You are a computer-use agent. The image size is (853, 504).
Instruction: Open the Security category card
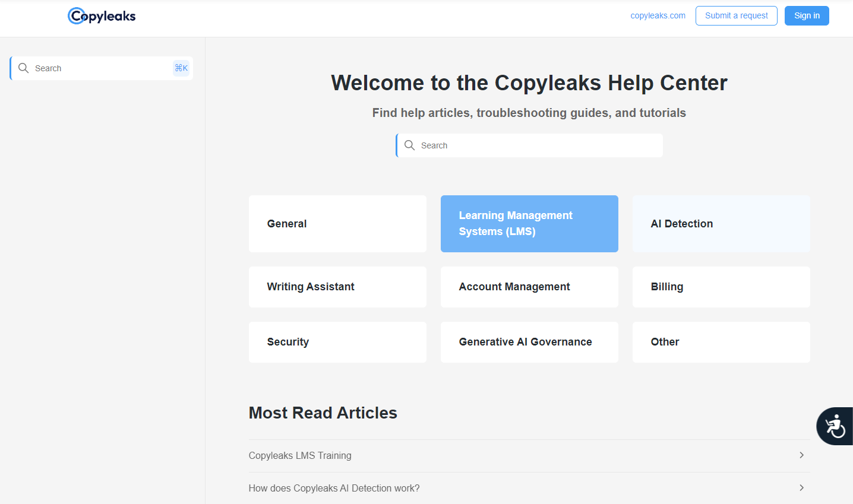pos(337,342)
